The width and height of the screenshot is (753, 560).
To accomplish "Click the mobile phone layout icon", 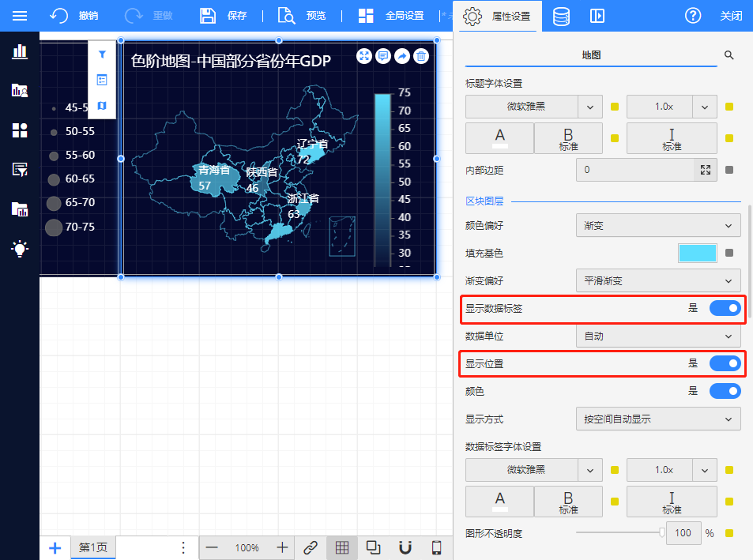I will pyautogui.click(x=436, y=547).
